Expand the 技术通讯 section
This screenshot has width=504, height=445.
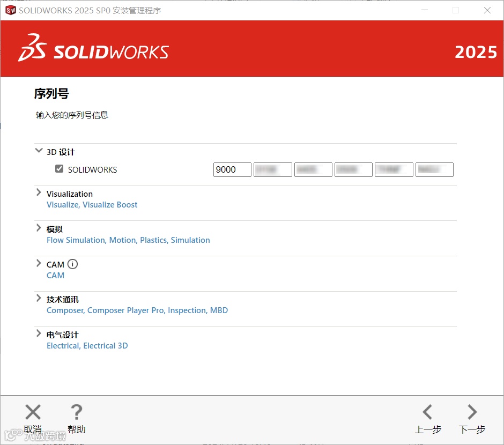coord(39,298)
